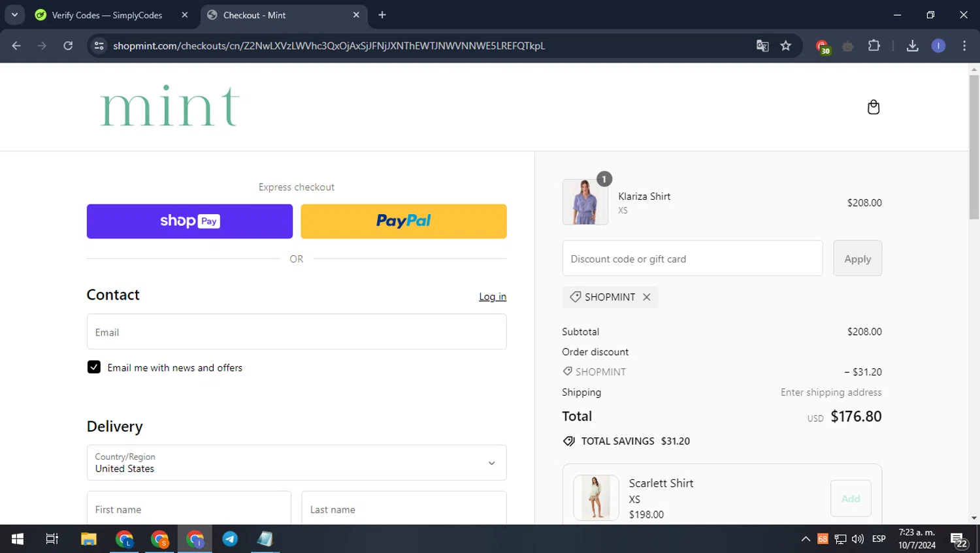Remove the SHOPMINT discount code tag
Viewport: 980px width, 553px height.
pyautogui.click(x=646, y=297)
